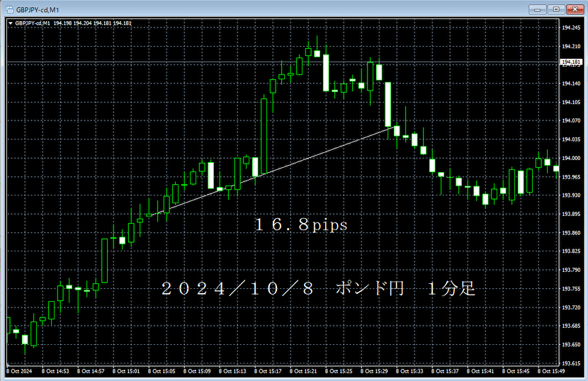Click the '8 Oct 15:09' time axis label

(197, 371)
